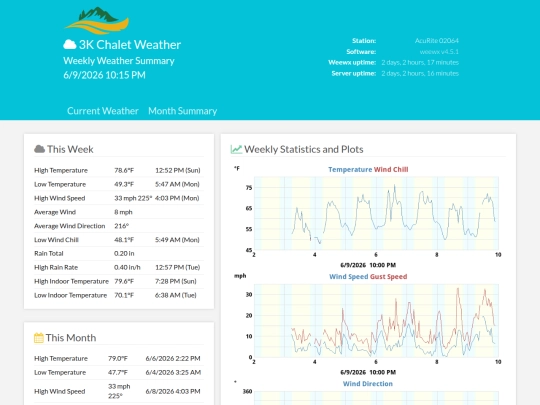
Task: Open the Current Weather page
Action: tap(103, 111)
